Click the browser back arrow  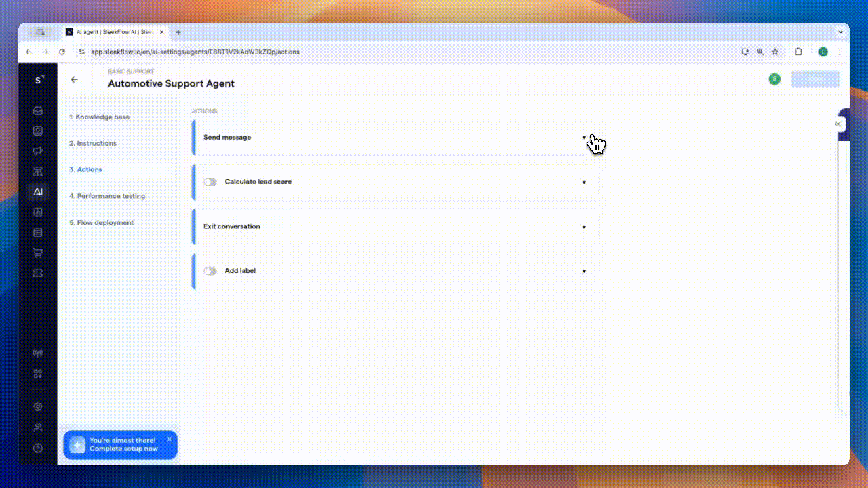28,52
